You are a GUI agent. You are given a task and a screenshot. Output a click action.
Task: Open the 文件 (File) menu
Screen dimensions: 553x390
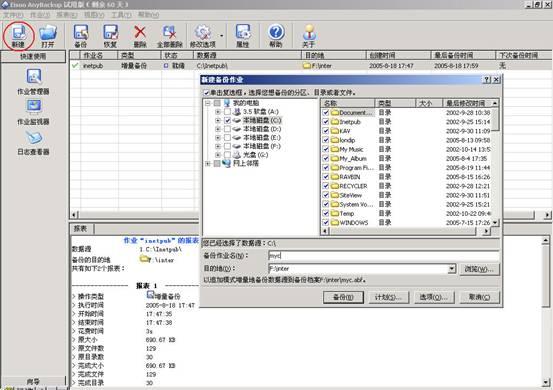(13, 15)
